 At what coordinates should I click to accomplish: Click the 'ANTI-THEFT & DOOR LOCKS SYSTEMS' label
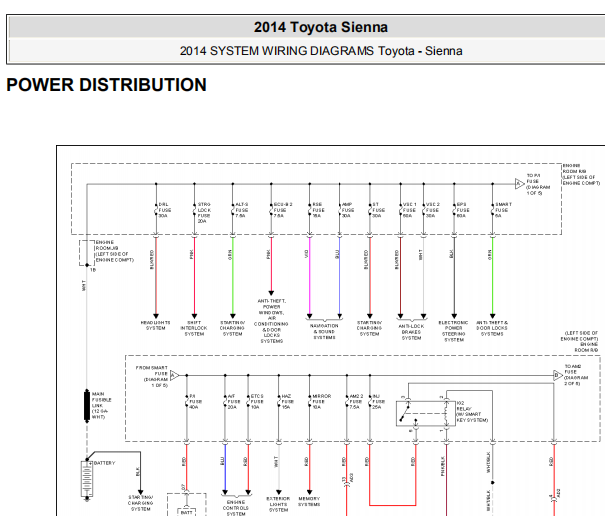pos(492,328)
